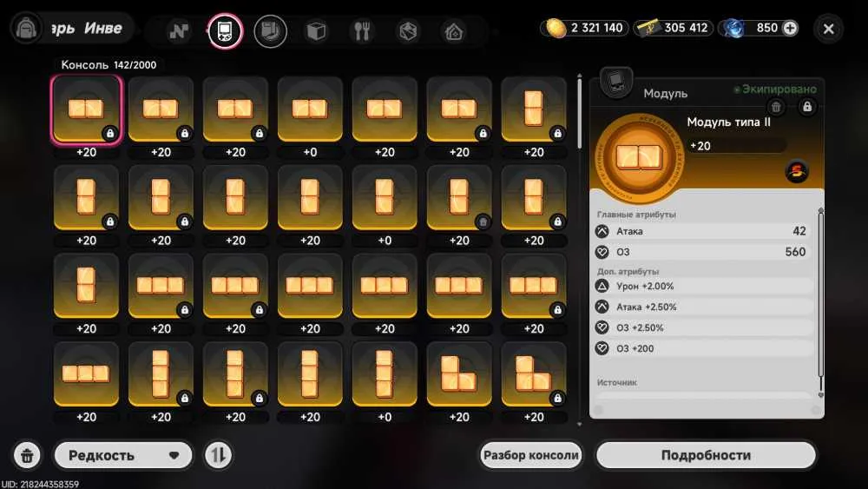The height and width of the screenshot is (489, 868).
Task: Select the ОЗ 560 attribute row
Action: (x=703, y=252)
